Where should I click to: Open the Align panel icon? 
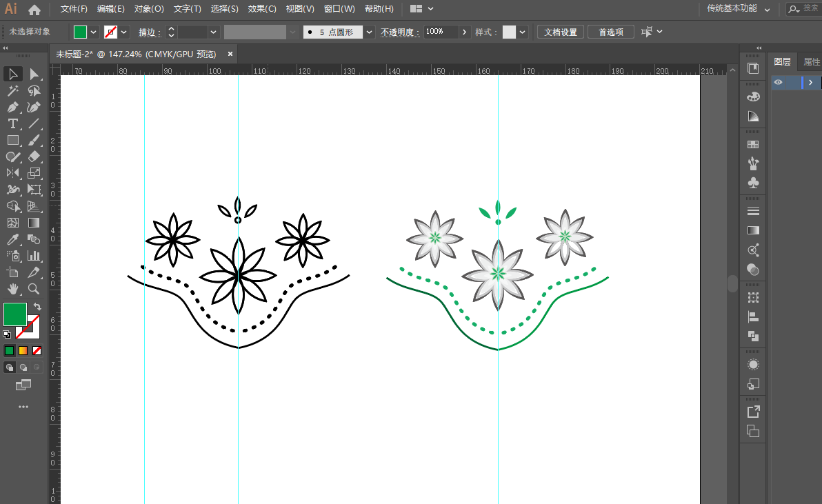[753, 317]
